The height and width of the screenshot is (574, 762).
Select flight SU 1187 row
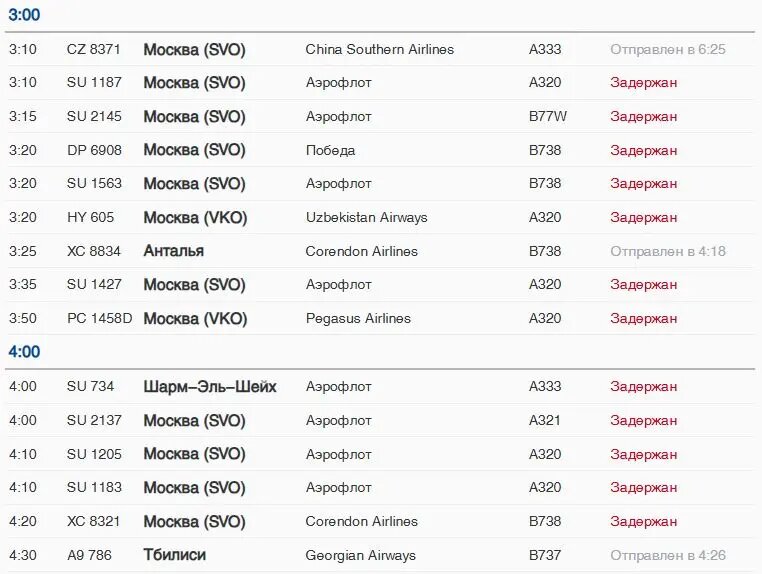click(94, 83)
